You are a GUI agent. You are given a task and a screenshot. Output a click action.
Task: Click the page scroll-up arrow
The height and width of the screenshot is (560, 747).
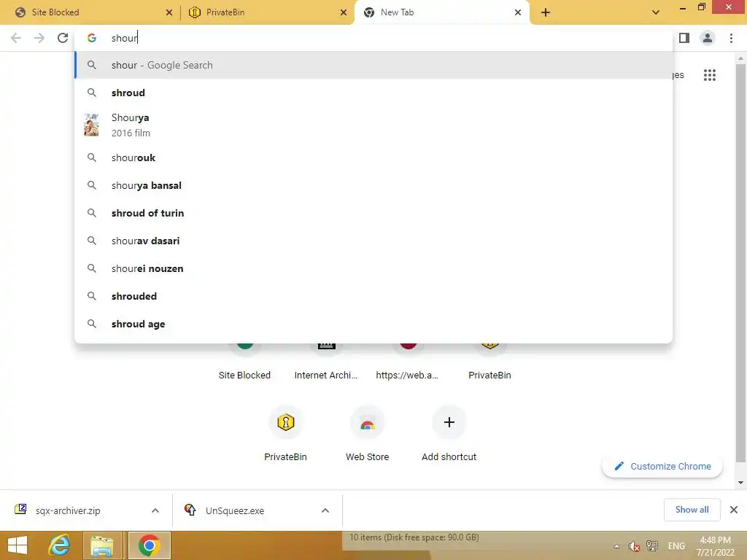(x=740, y=58)
